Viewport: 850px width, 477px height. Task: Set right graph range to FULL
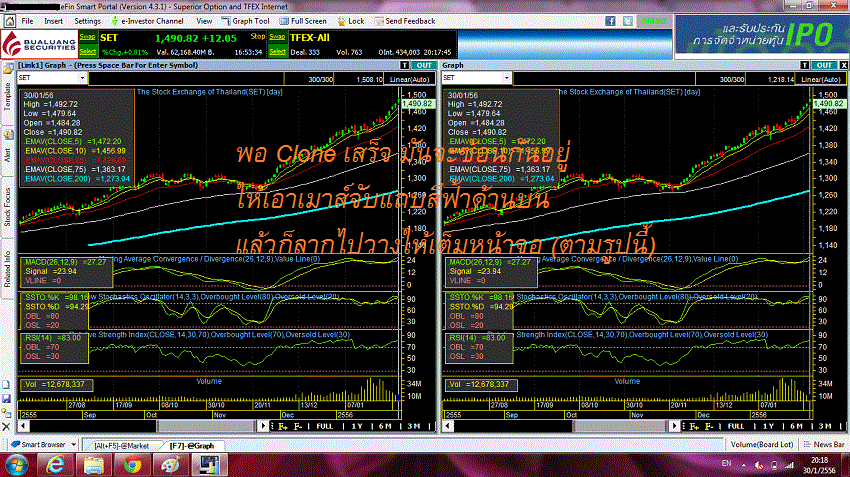(736, 427)
